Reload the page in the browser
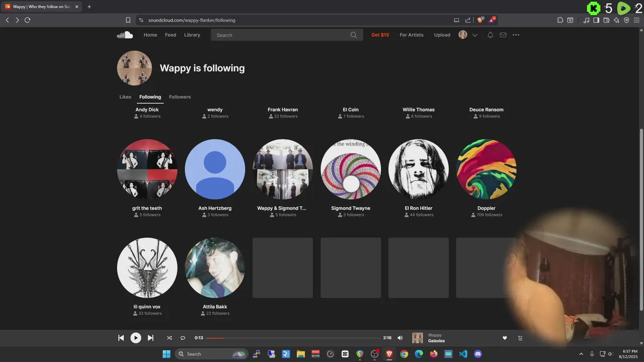Screen dimensions: 644x362 (x=27, y=20)
